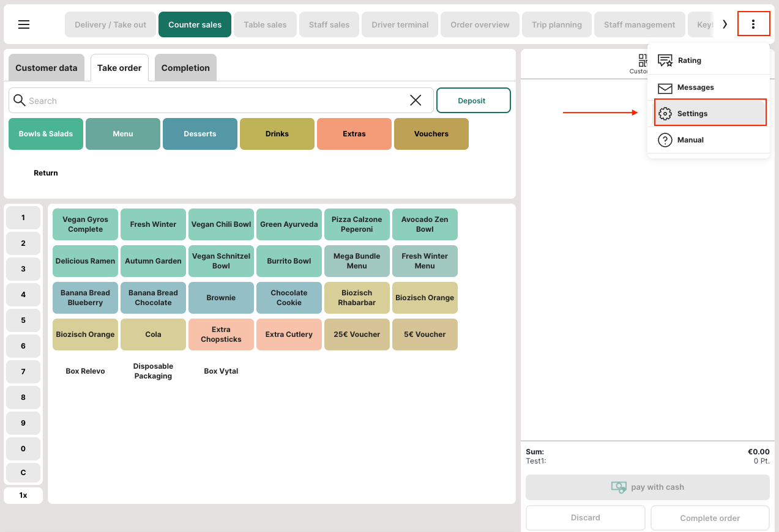Switch to Table sales tab
The image size is (779, 532).
(x=265, y=24)
